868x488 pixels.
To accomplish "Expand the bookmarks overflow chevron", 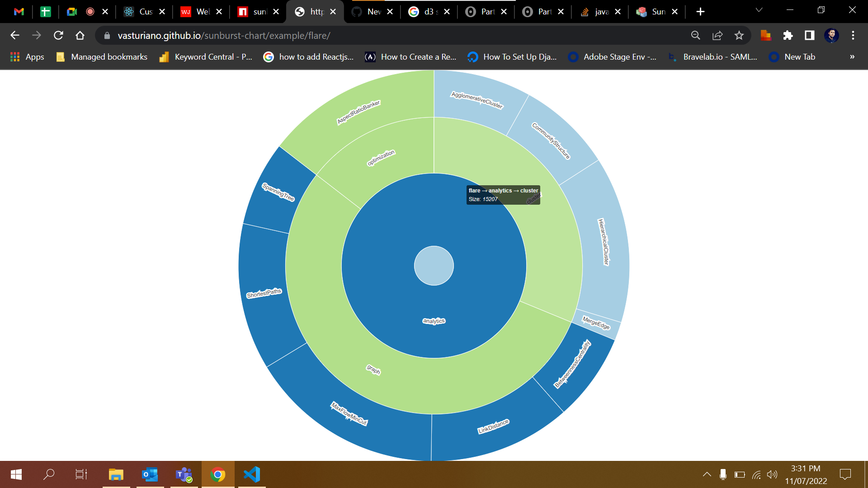I will pyautogui.click(x=852, y=57).
